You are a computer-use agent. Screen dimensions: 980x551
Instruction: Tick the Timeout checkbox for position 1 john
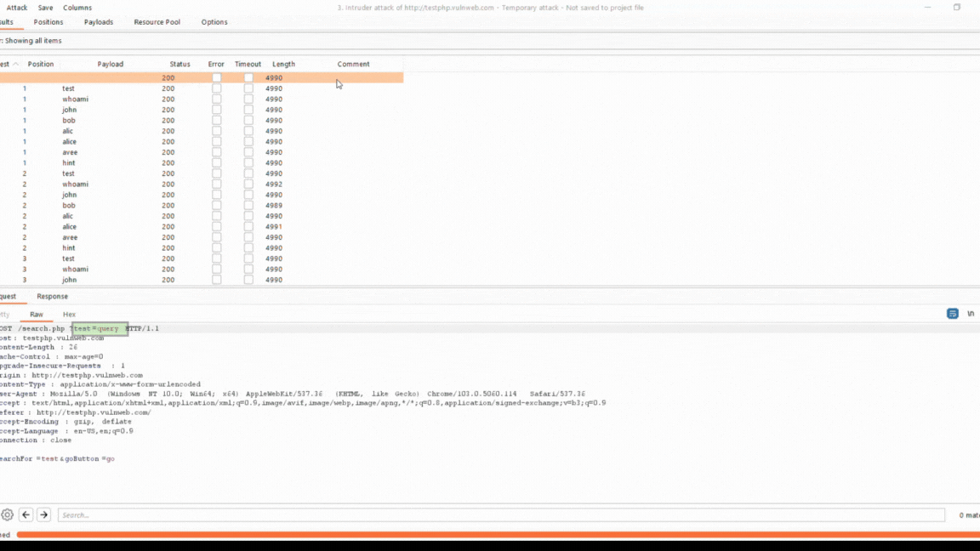coord(248,110)
